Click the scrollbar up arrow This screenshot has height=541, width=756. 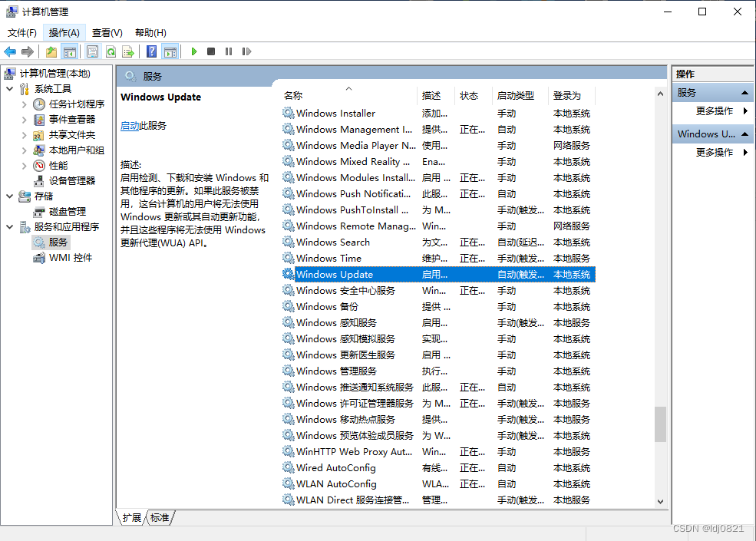point(660,94)
